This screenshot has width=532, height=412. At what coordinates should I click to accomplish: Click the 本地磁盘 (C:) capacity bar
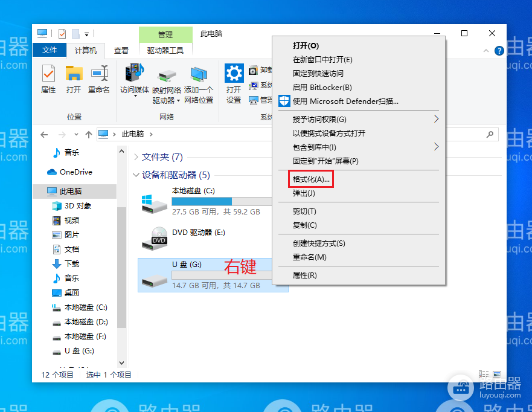pyautogui.click(x=222, y=202)
